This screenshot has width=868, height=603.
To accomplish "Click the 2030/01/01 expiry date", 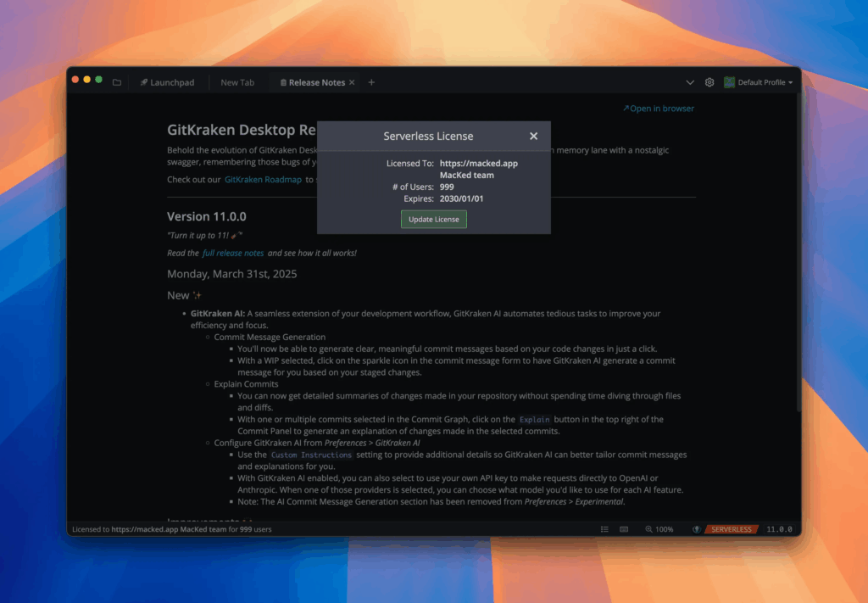I will point(462,198).
